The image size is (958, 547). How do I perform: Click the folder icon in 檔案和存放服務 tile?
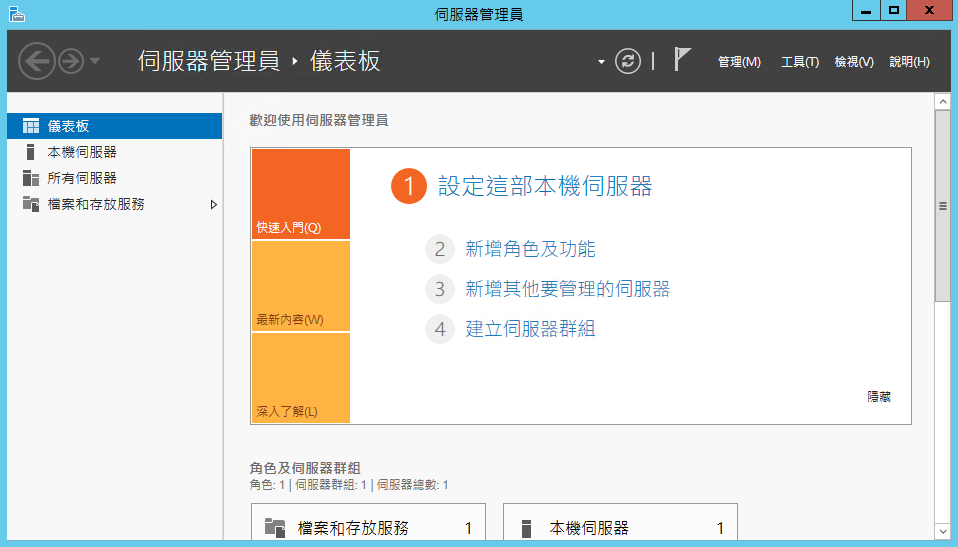pyautogui.click(x=275, y=527)
